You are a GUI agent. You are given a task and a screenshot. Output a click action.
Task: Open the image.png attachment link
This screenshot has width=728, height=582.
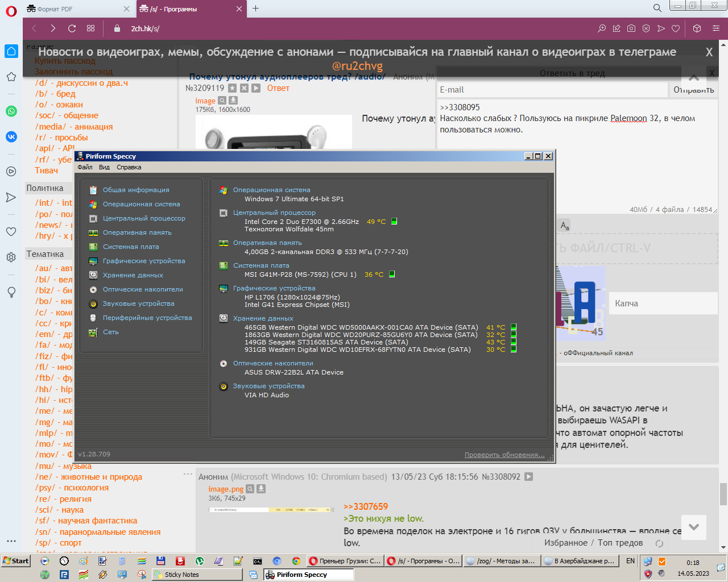click(x=226, y=489)
